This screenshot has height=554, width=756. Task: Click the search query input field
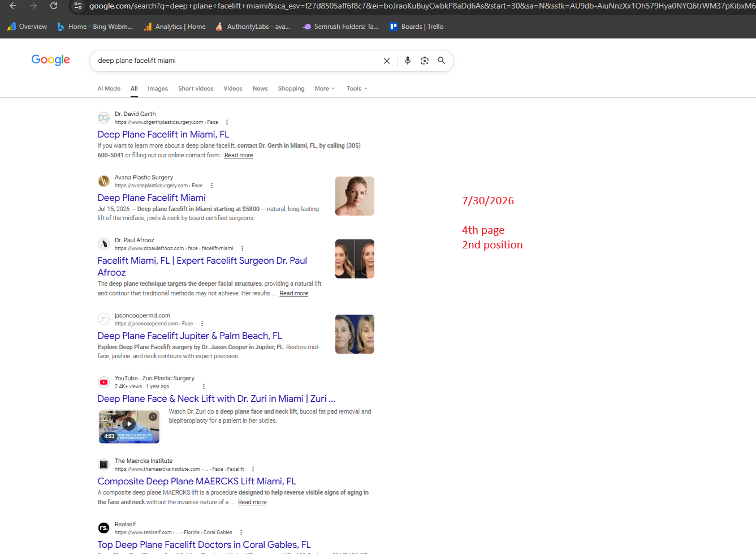(237, 61)
